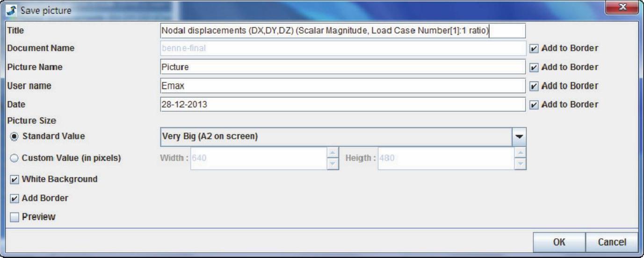Toggle Add to Border for Date
The height and width of the screenshot is (258, 644).
(x=534, y=105)
